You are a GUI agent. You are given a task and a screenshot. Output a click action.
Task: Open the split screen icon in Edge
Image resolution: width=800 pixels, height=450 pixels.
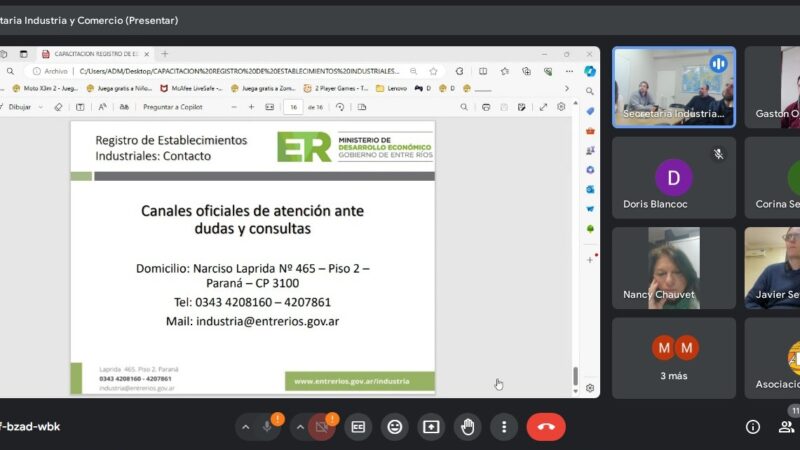483,71
